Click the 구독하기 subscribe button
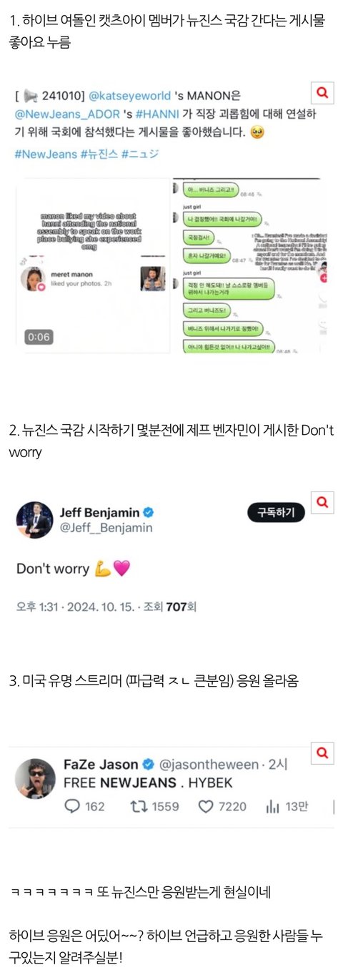 pyautogui.click(x=277, y=512)
